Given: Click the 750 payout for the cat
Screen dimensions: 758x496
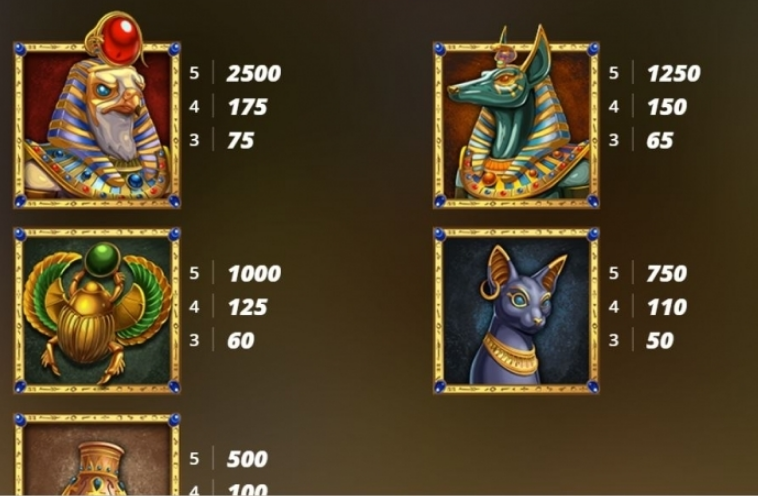Looking at the screenshot, I should (667, 274).
